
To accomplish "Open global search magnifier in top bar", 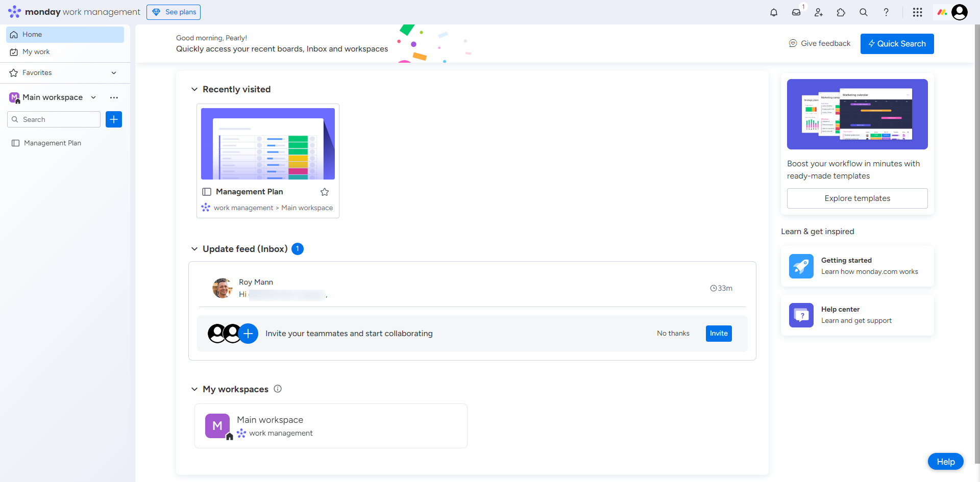I will pos(863,12).
